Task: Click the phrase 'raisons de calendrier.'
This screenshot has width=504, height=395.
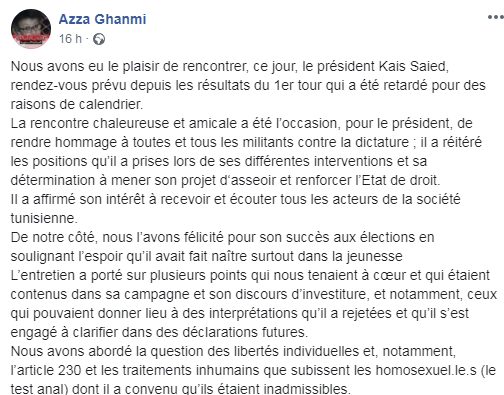Action: point(77,104)
